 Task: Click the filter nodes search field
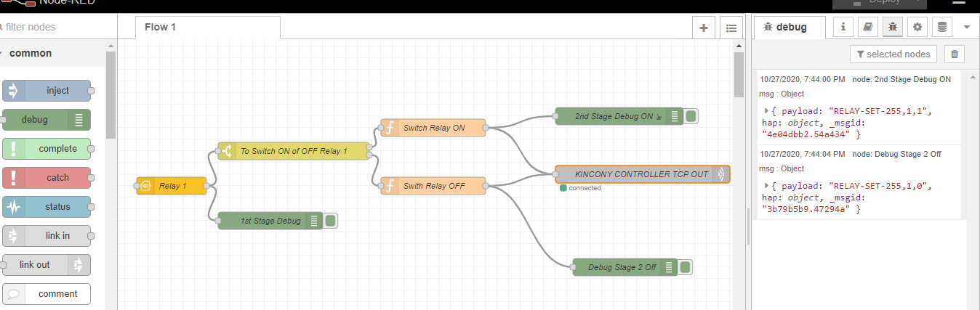coord(55,27)
